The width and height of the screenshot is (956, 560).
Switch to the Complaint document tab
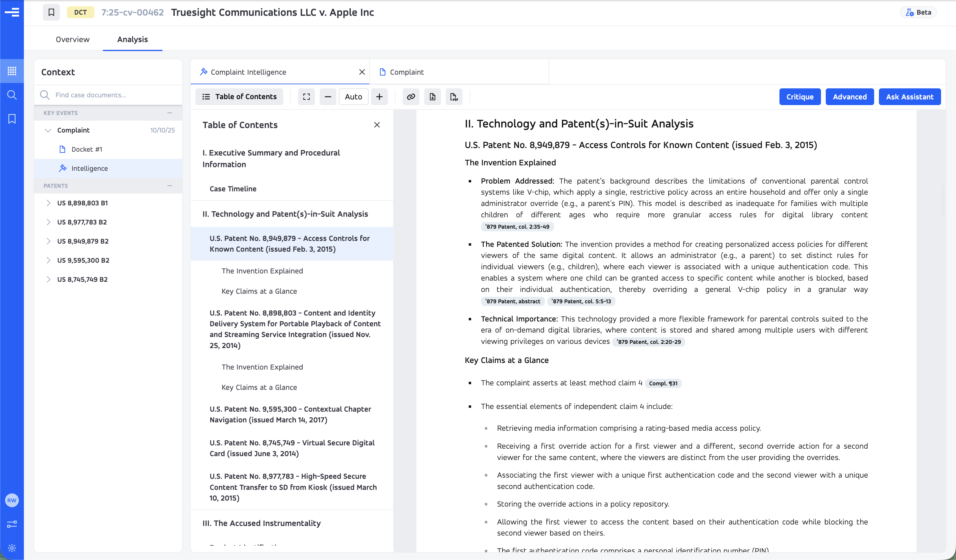(x=459, y=72)
